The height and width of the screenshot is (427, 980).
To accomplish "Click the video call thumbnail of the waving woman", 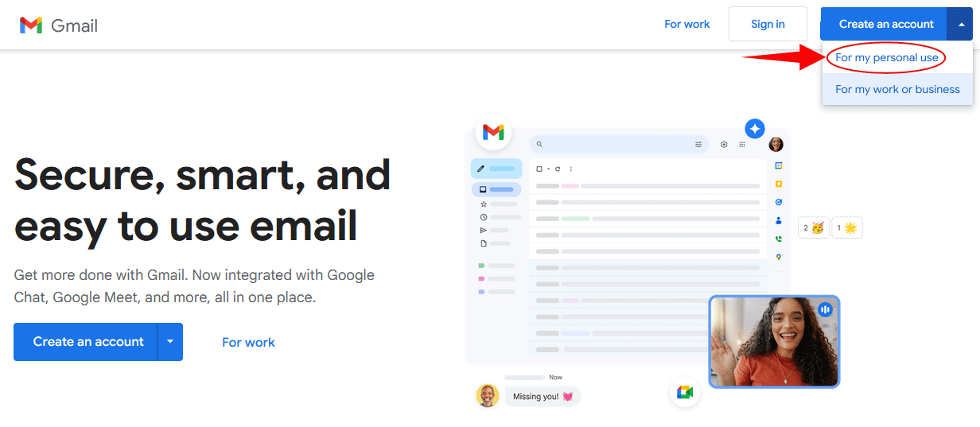I will pos(774,342).
